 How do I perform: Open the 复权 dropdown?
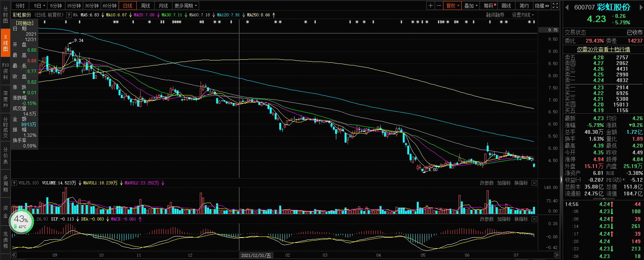453,6
